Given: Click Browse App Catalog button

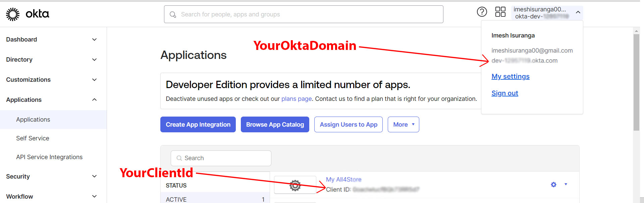Looking at the screenshot, I should pyautogui.click(x=275, y=125).
